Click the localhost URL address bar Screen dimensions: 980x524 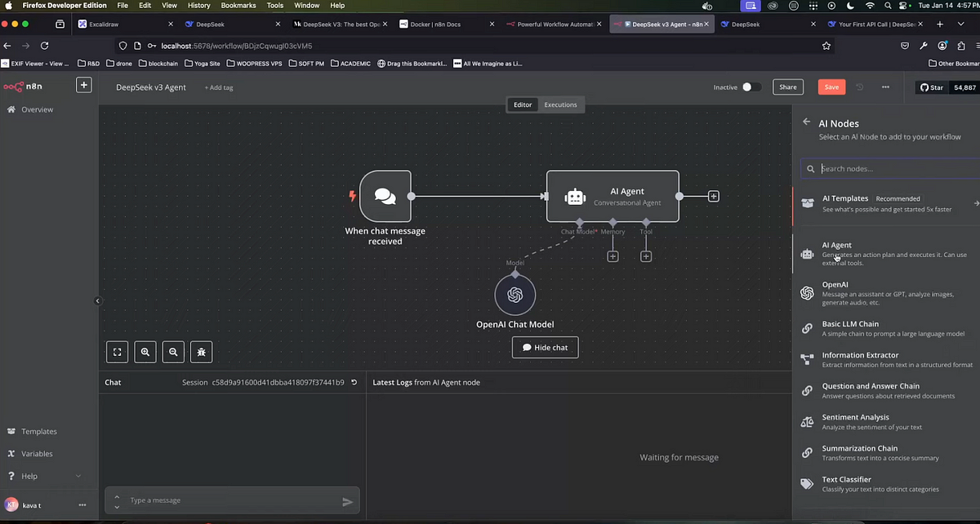pos(474,46)
